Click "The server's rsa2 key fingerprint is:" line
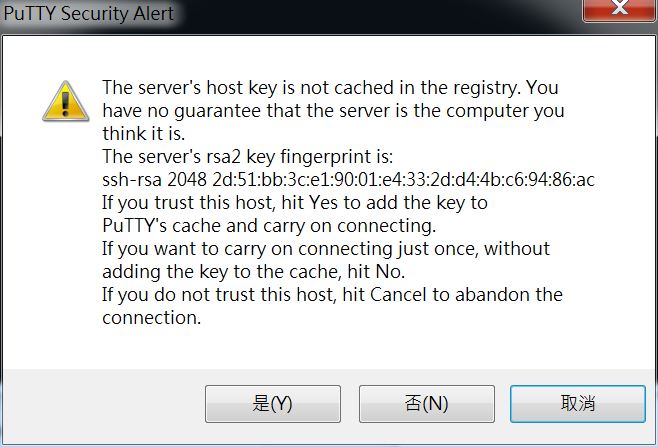Screen dimensions: 658x447 [x=248, y=157]
